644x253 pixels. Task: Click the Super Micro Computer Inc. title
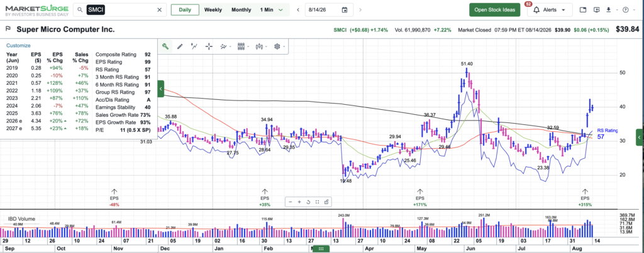point(65,30)
